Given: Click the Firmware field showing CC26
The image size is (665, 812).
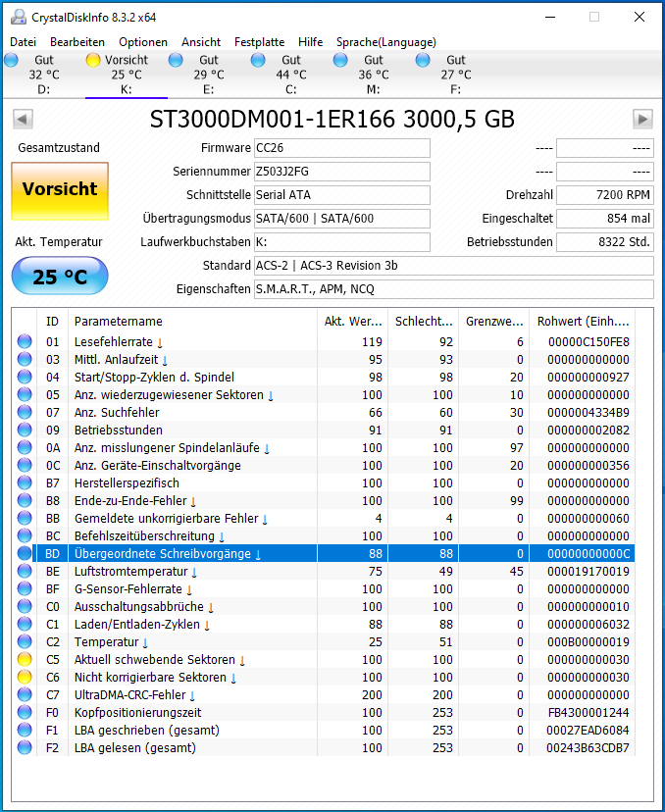Looking at the screenshot, I should [342, 147].
